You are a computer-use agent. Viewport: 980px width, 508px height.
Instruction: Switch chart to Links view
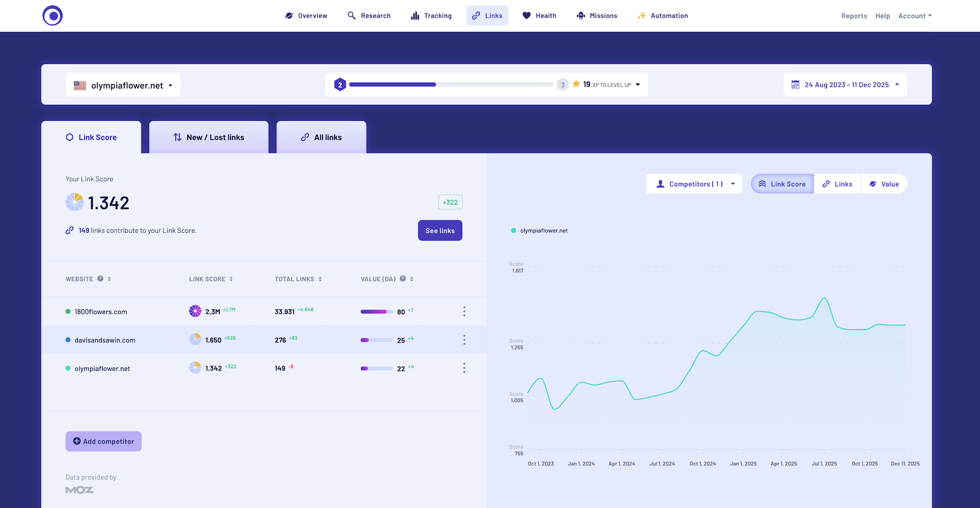click(837, 184)
